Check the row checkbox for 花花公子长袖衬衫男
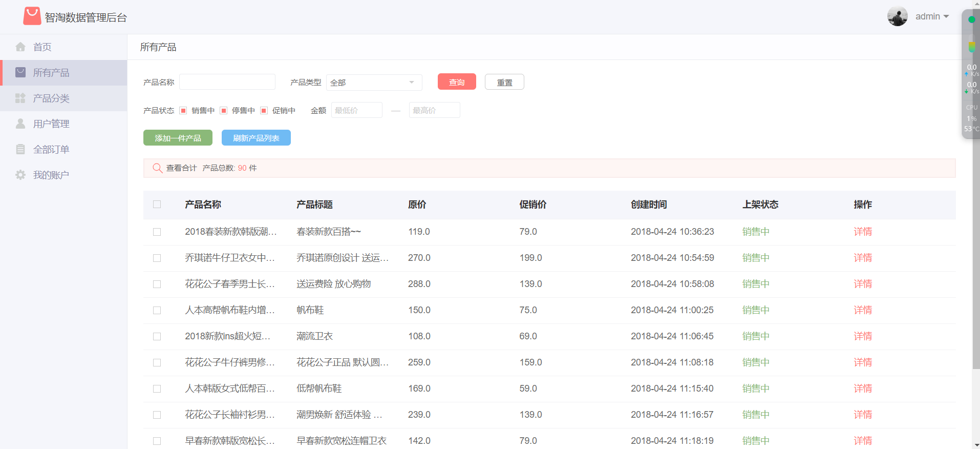 pyautogui.click(x=157, y=415)
